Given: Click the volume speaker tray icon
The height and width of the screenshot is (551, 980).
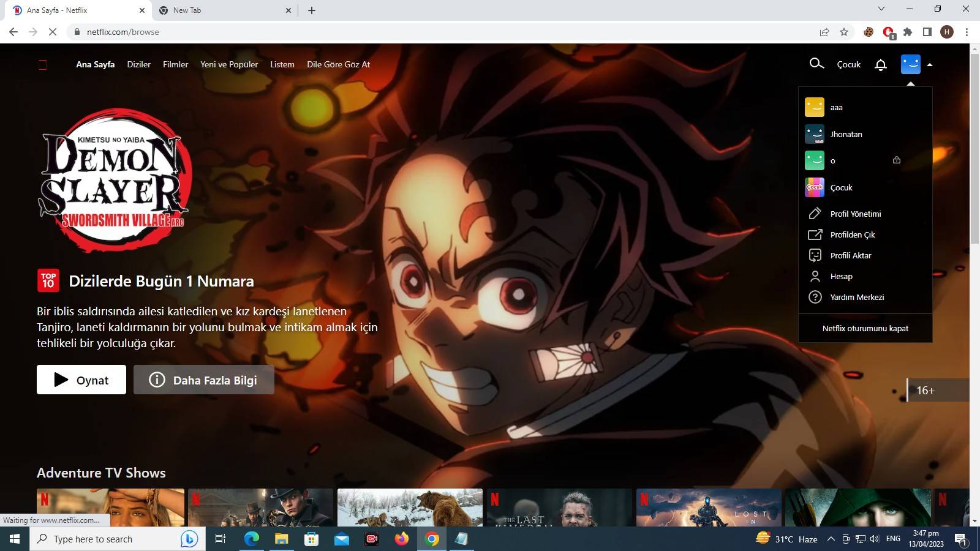Looking at the screenshot, I should [875, 539].
